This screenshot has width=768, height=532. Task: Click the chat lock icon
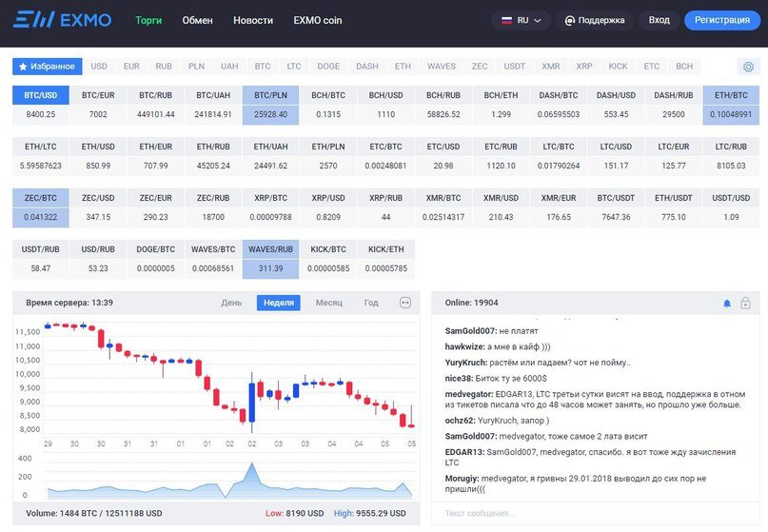pyautogui.click(x=745, y=303)
